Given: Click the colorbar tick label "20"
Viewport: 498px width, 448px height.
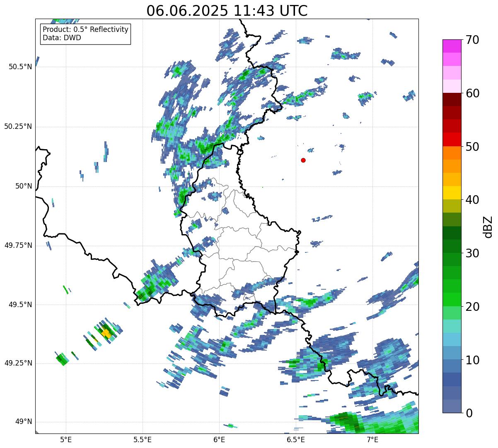Looking at the screenshot, I should point(472,307).
